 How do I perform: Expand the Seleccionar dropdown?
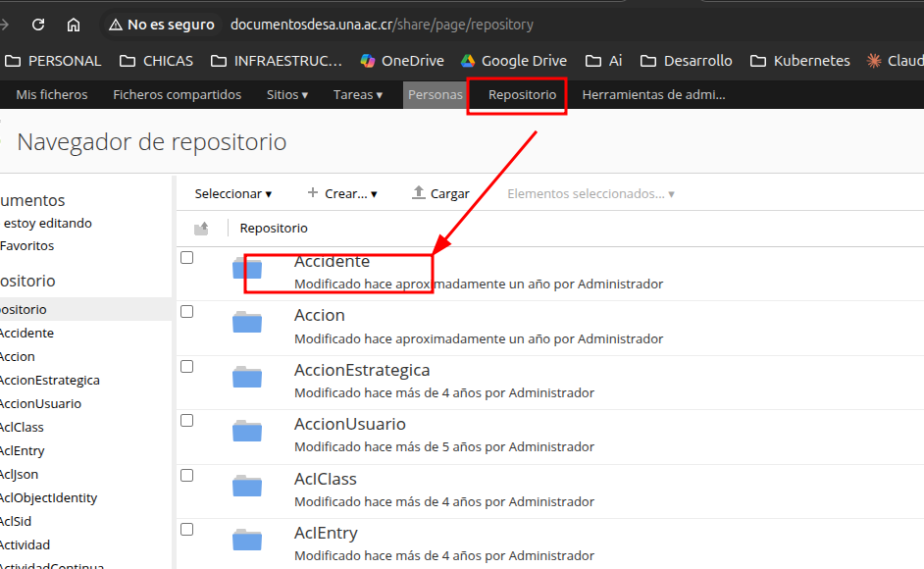(233, 193)
